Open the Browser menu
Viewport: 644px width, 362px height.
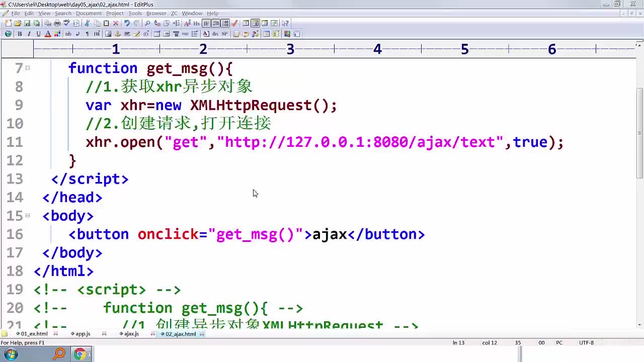[156, 13]
